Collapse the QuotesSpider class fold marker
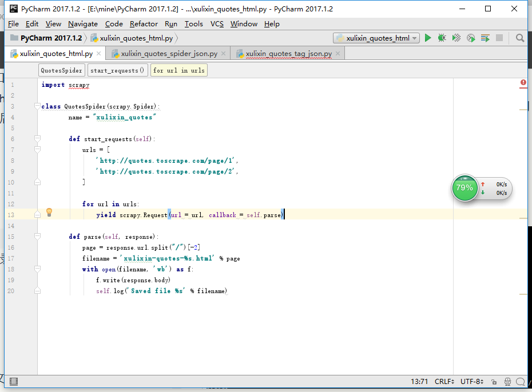532x392 pixels. [37, 106]
